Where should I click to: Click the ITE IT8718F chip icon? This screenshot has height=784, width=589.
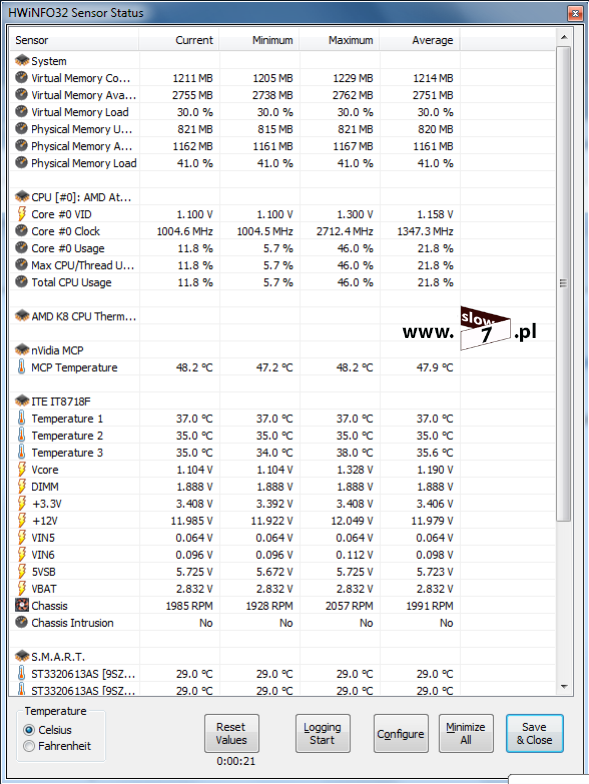pyautogui.click(x=22, y=401)
